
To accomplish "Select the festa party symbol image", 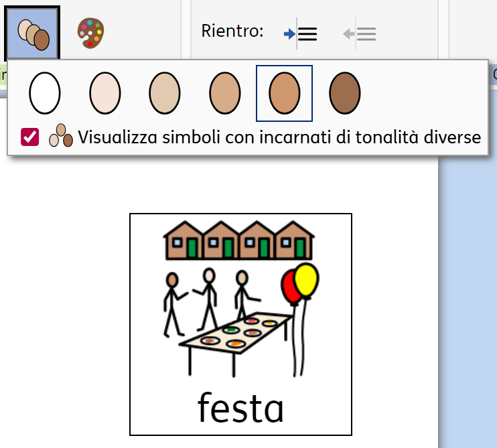I will click(241, 299).
